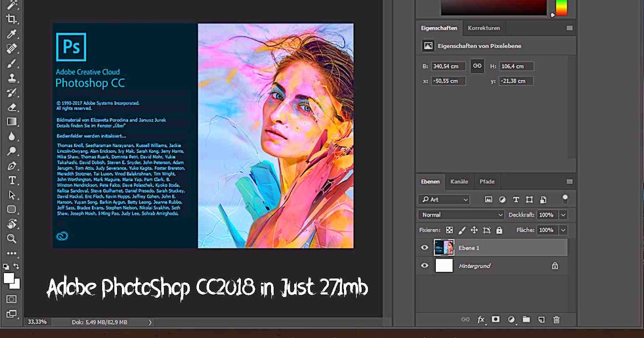
Task: Lock transparent pixels in Fixieren row
Action: pyautogui.click(x=449, y=230)
